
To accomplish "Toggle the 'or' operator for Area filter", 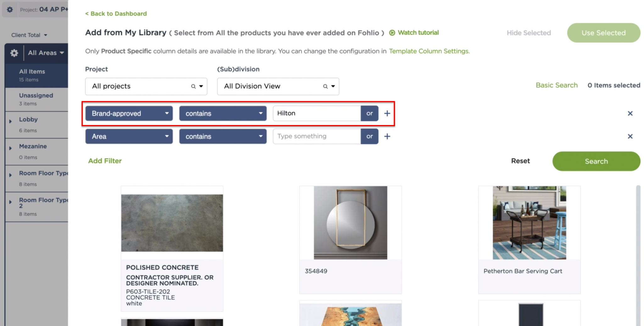I will coord(369,136).
